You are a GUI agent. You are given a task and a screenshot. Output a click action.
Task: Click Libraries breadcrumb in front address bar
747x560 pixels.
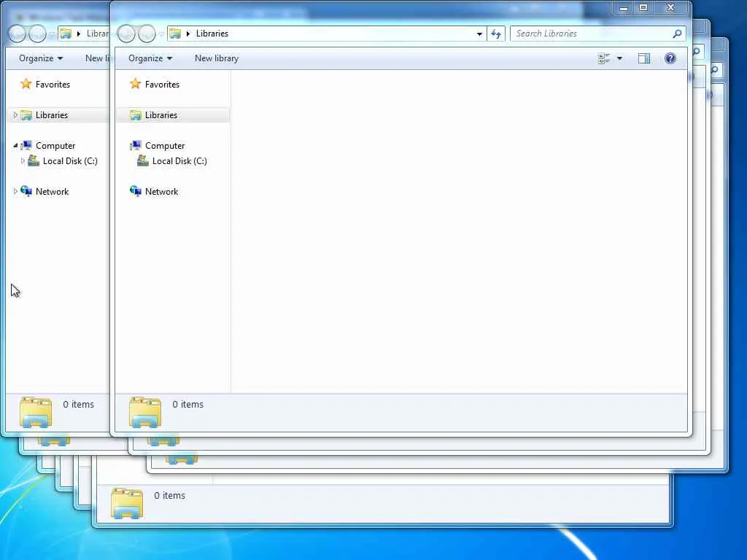click(212, 34)
